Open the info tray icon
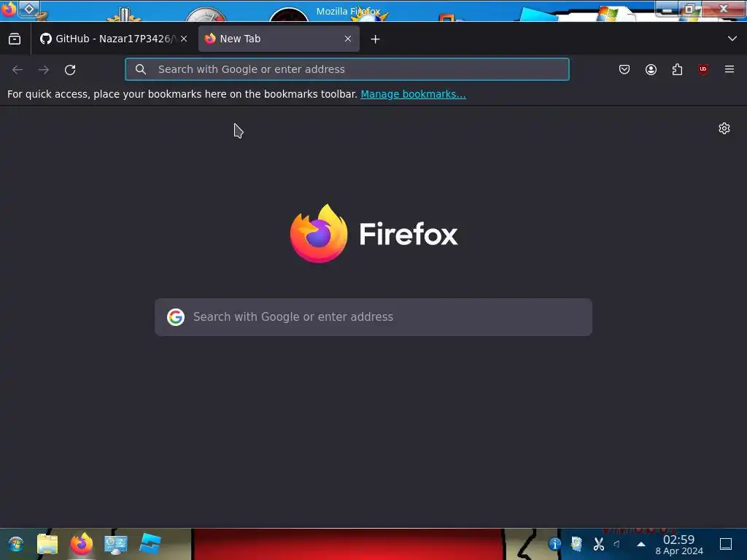 click(x=554, y=544)
